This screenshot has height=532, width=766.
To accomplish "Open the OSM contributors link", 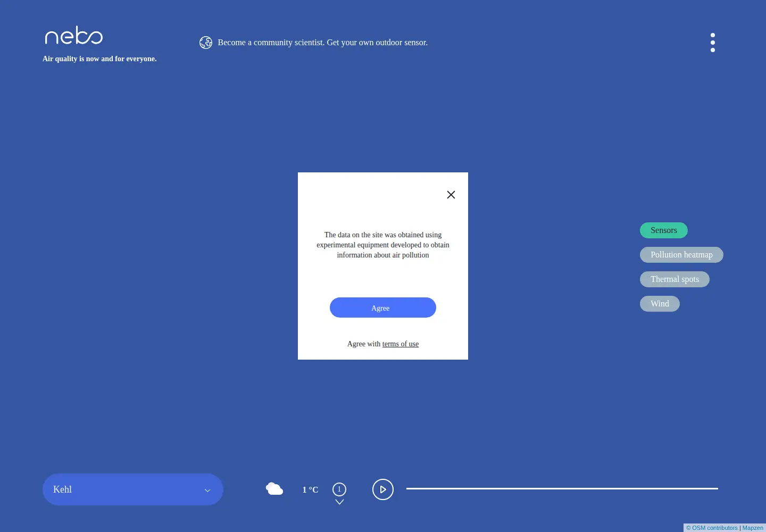I will click(x=712, y=528).
